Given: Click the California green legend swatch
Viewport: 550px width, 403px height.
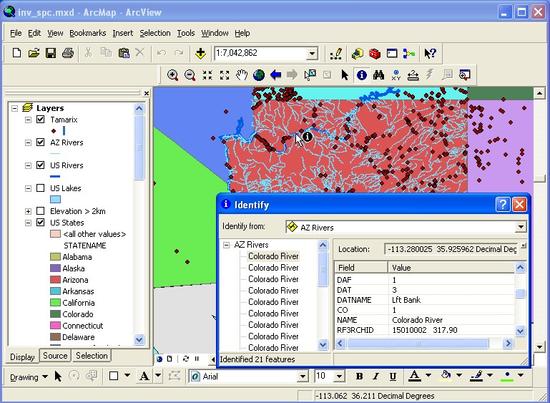Looking at the screenshot, I should pyautogui.click(x=55, y=302).
